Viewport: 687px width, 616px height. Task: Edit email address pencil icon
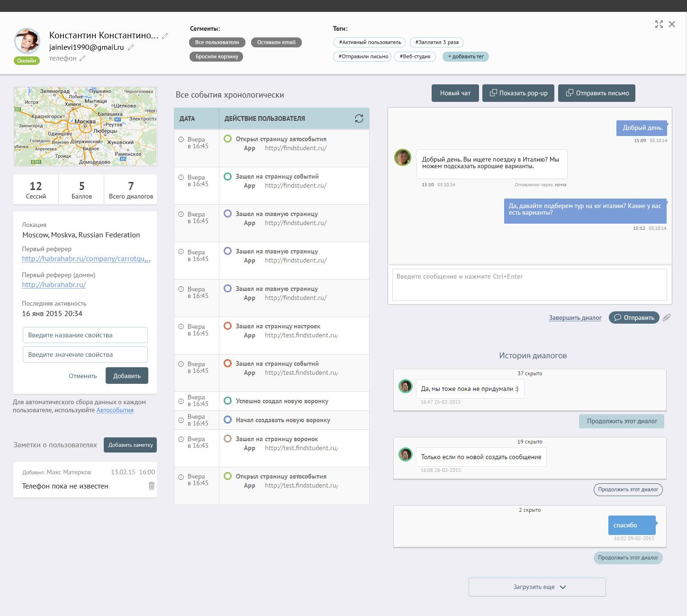tap(131, 47)
